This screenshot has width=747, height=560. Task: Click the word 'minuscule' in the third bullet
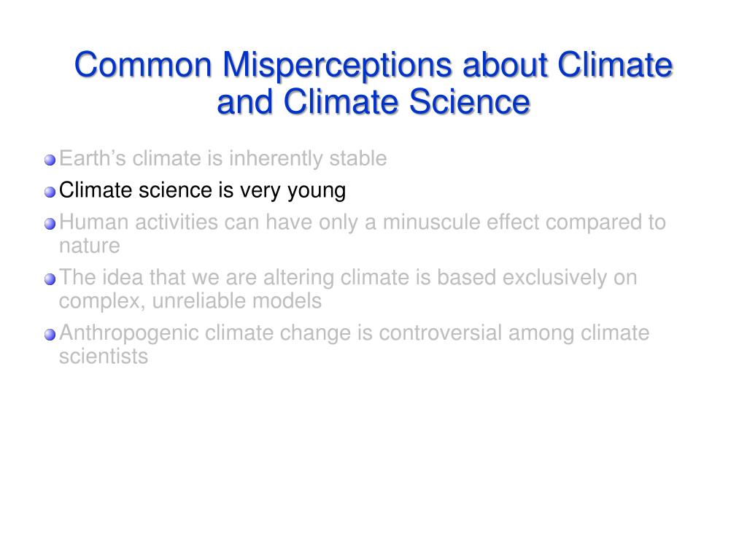point(432,222)
